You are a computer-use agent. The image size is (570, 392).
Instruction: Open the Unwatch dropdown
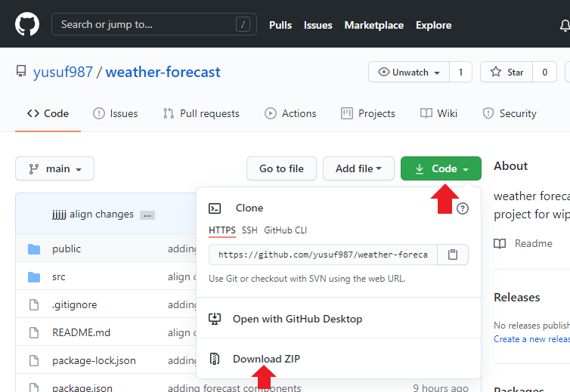tap(409, 72)
